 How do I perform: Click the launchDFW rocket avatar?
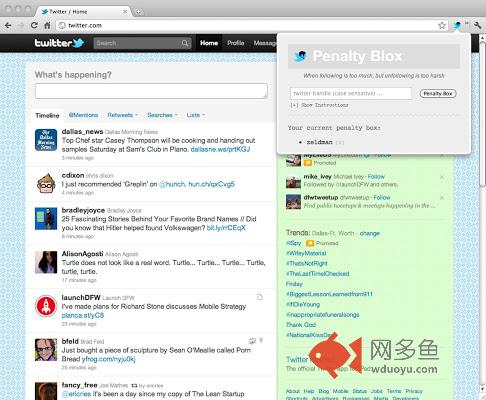(46, 306)
